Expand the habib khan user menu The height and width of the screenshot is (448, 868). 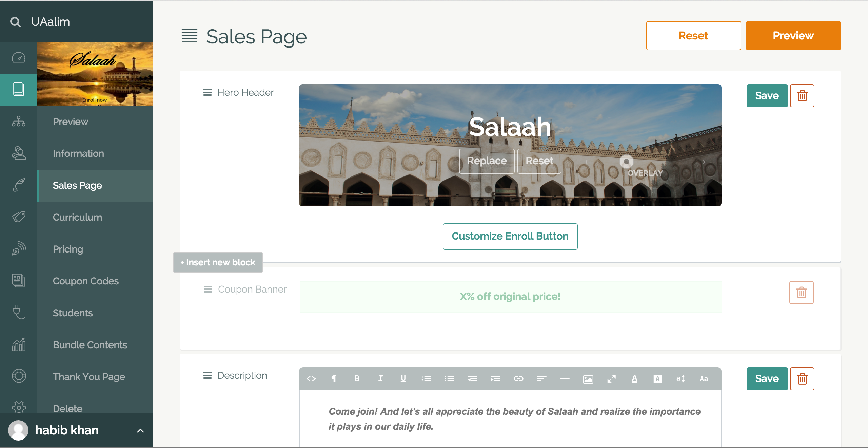(x=140, y=431)
